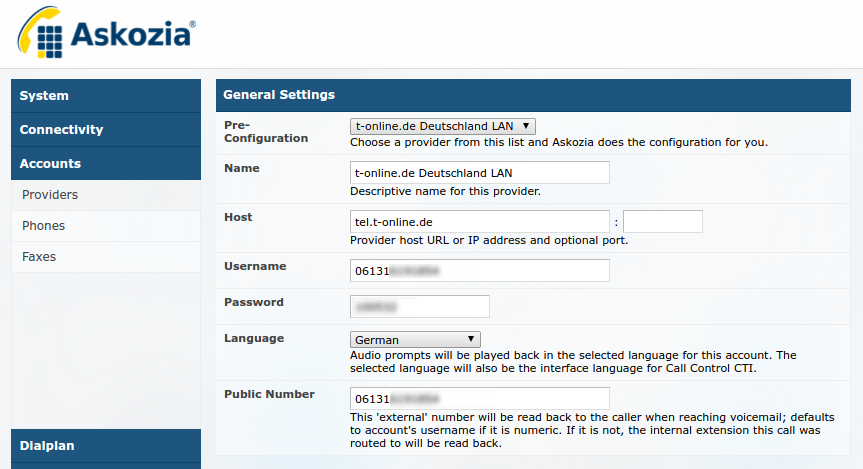863x469 pixels.
Task: Click the Host label
Action: pyautogui.click(x=238, y=217)
